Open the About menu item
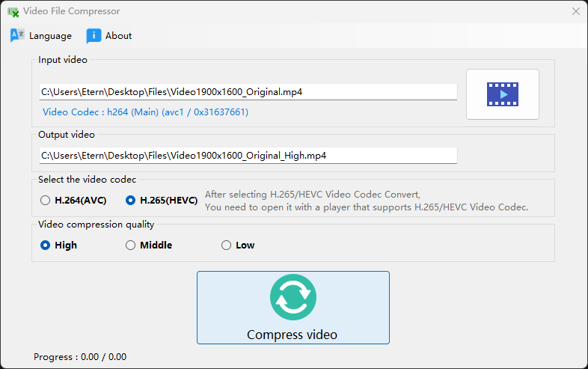 click(109, 36)
